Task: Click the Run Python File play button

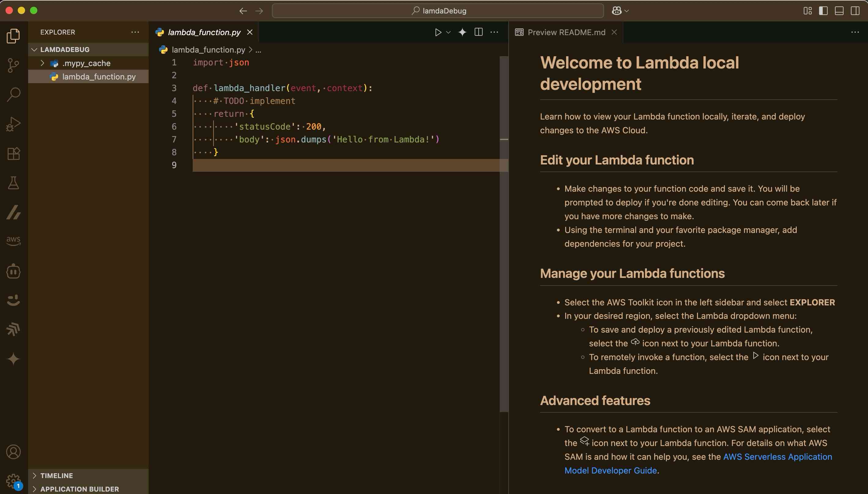Action: click(x=438, y=32)
